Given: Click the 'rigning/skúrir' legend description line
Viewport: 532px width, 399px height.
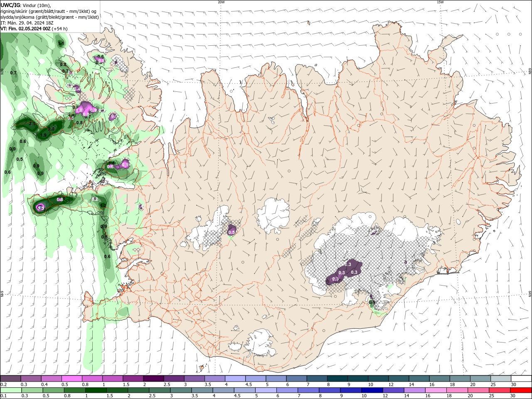Looking at the screenshot, I should tap(49, 11).
